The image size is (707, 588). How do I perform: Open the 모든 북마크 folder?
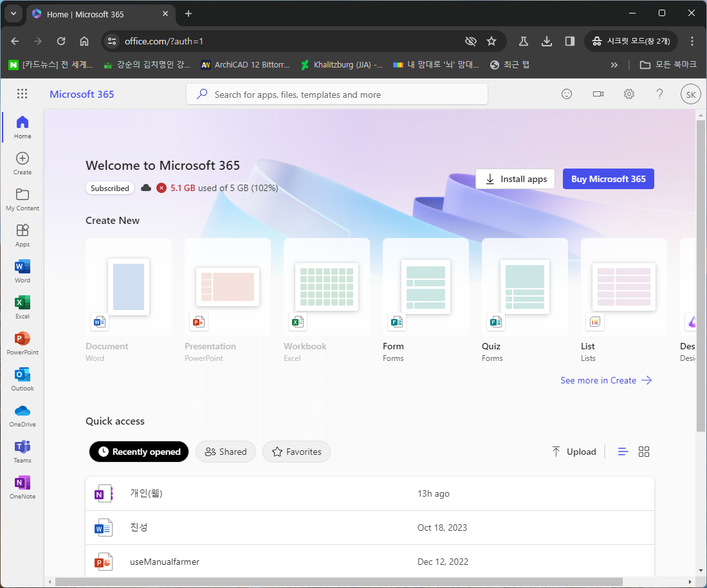tap(668, 65)
